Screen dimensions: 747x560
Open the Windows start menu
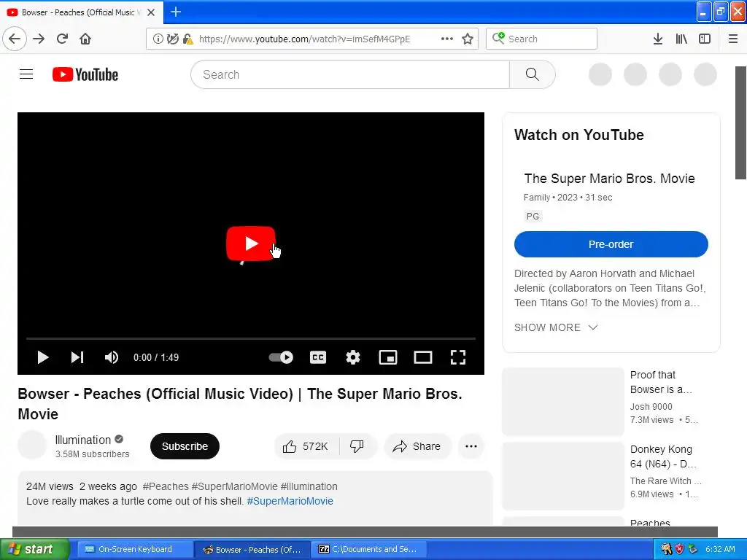[x=35, y=549]
